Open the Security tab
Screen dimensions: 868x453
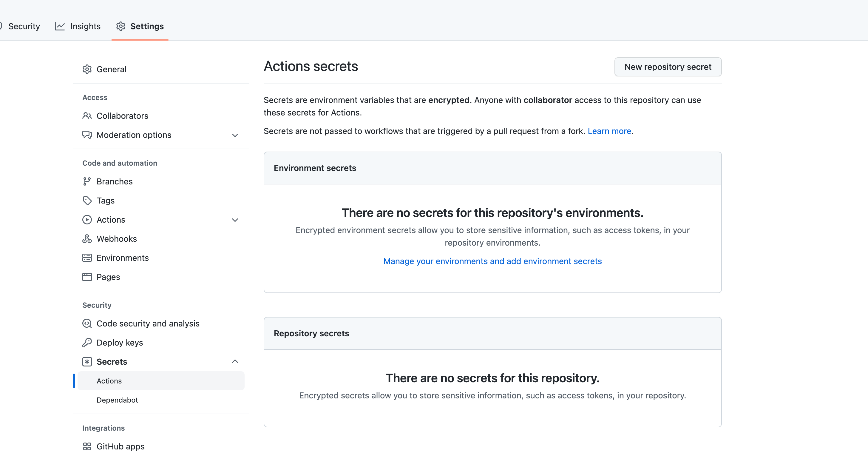[24, 26]
